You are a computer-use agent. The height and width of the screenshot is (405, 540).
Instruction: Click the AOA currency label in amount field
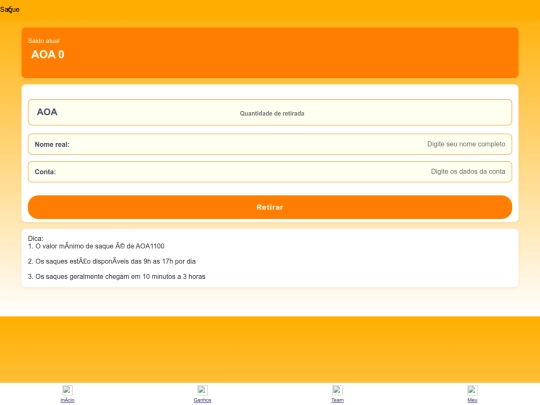(47, 112)
